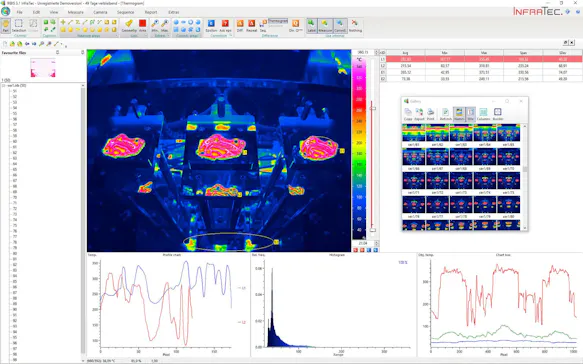Click Border option in Gallery window
The height and width of the screenshot is (364, 583).
tap(497, 114)
